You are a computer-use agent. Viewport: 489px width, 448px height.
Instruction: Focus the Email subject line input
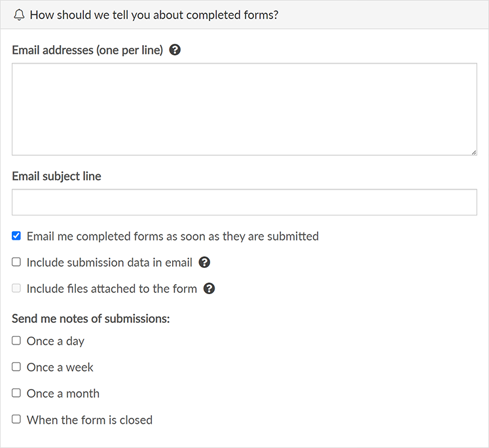tap(244, 202)
